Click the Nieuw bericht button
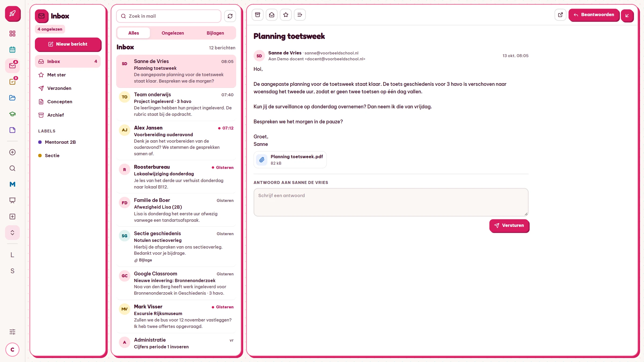This screenshot has height=362, width=644. (68, 44)
